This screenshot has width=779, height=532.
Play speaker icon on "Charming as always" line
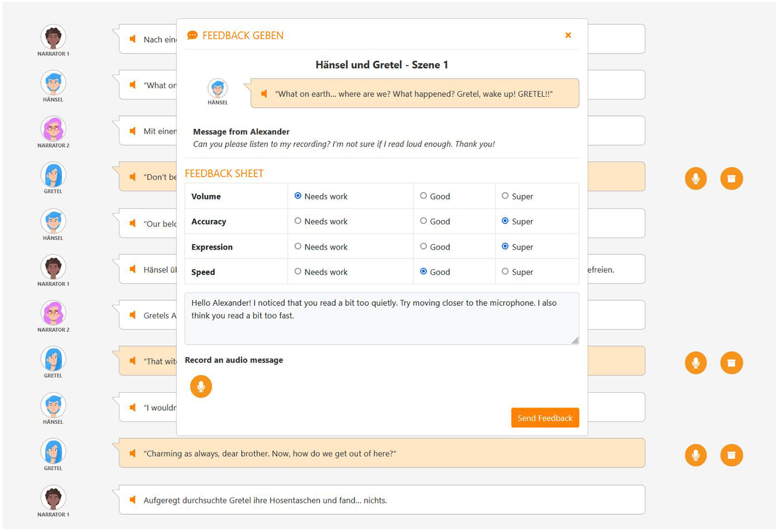tap(133, 453)
